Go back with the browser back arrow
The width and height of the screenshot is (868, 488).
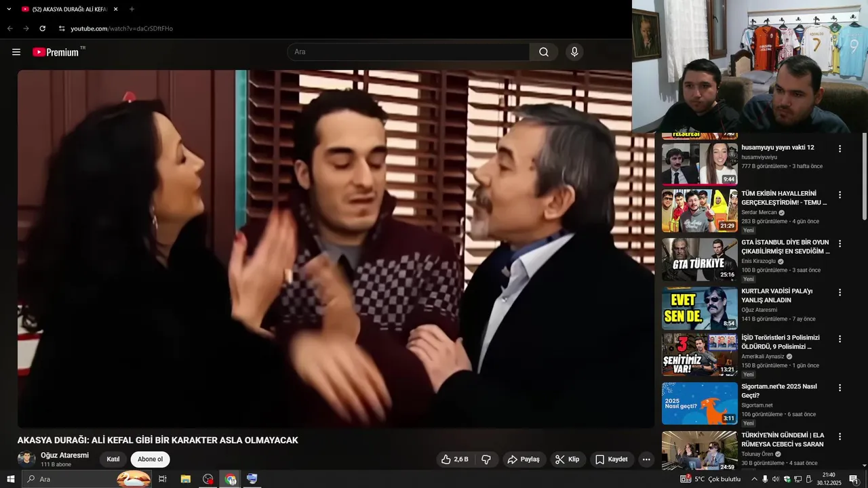(x=9, y=28)
